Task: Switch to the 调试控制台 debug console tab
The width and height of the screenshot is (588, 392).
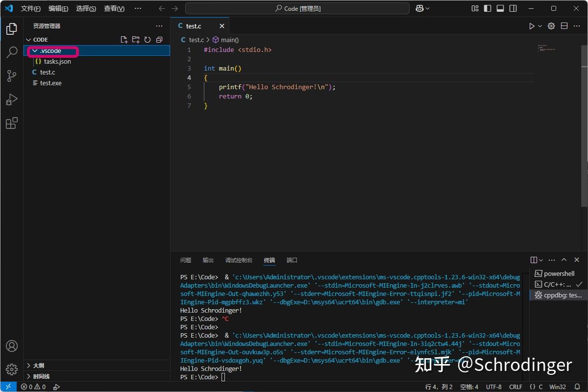Action: (239, 260)
